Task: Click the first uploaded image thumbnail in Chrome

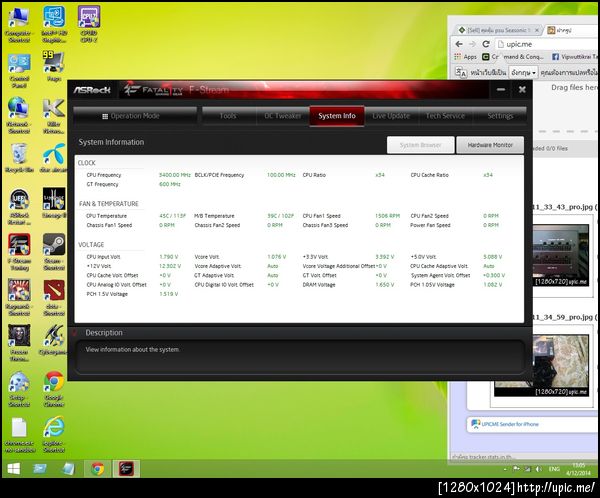Action: pyautogui.click(x=561, y=255)
